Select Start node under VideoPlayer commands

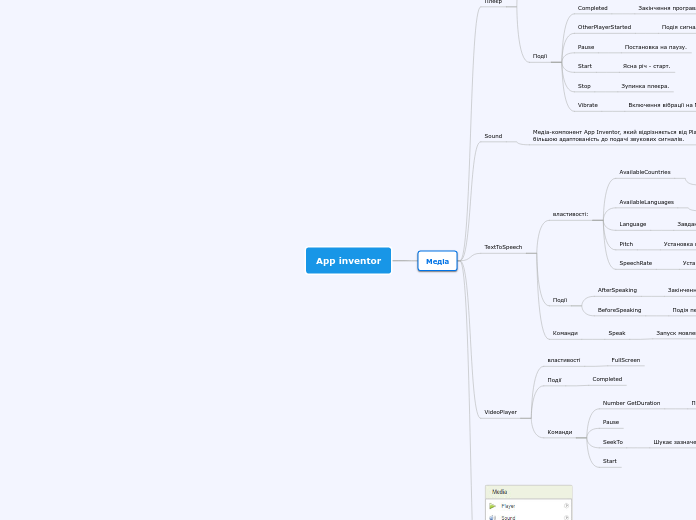click(609, 461)
